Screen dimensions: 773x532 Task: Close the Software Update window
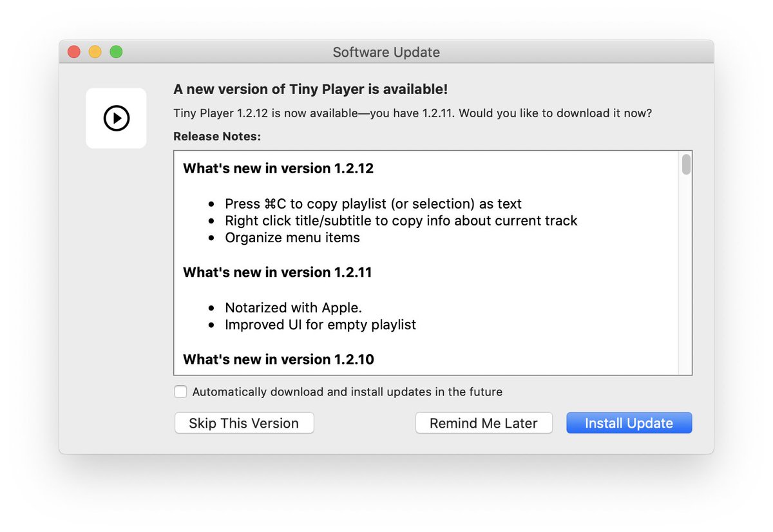click(74, 52)
